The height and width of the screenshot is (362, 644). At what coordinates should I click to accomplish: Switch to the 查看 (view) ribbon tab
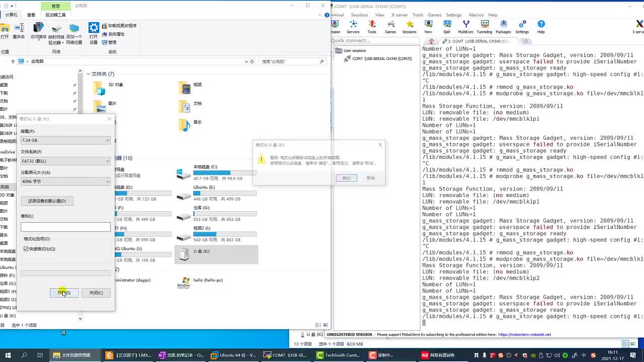(31, 15)
